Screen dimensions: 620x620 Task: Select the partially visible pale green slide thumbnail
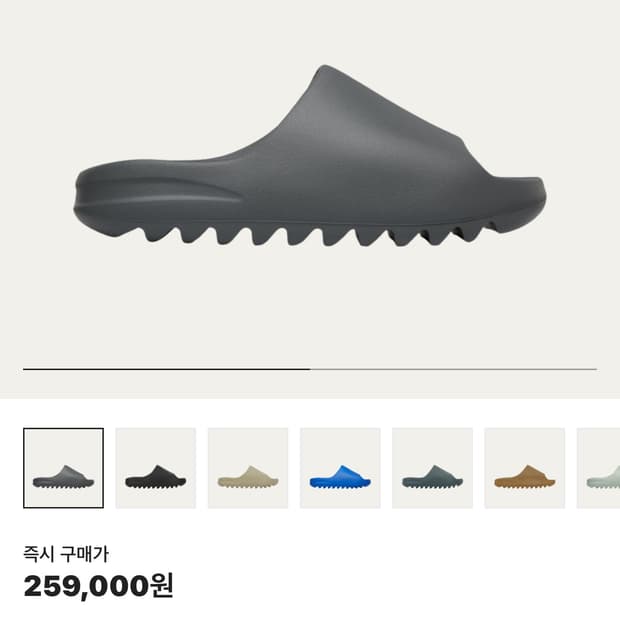(x=598, y=468)
